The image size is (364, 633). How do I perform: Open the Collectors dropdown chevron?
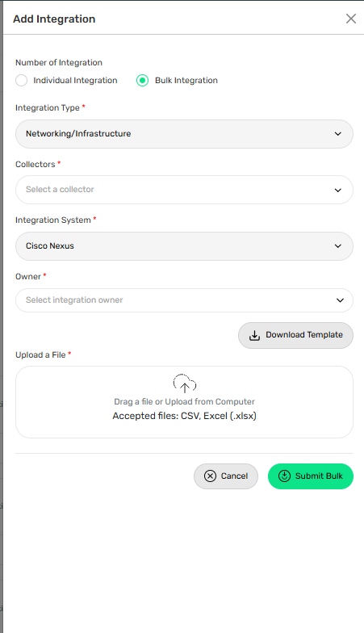(x=337, y=191)
